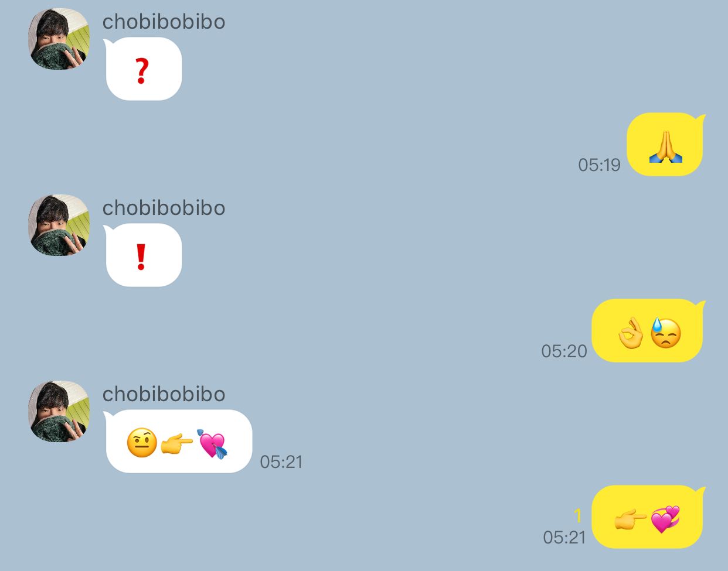Tap the heart with arrow emoji
This screenshot has height=571, width=728.
(x=211, y=443)
